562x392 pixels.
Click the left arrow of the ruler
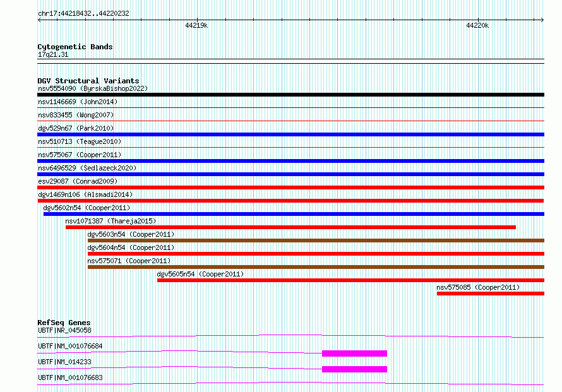39,20
